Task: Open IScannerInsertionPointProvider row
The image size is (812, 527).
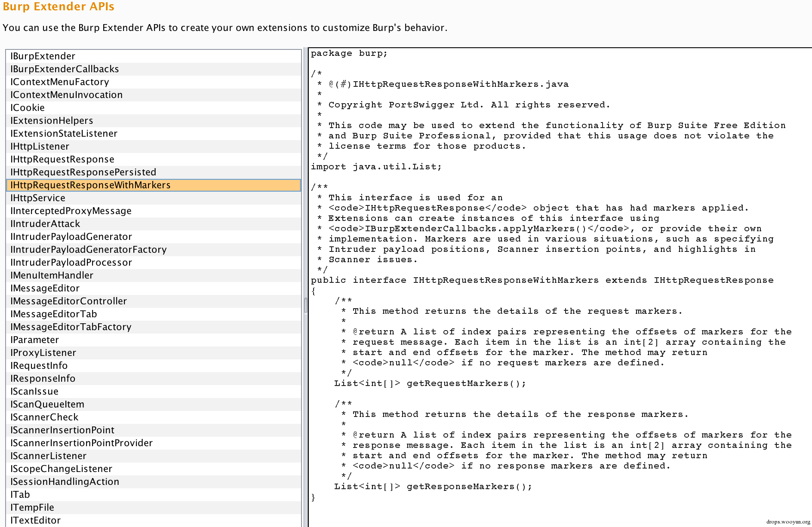Action: [154, 443]
